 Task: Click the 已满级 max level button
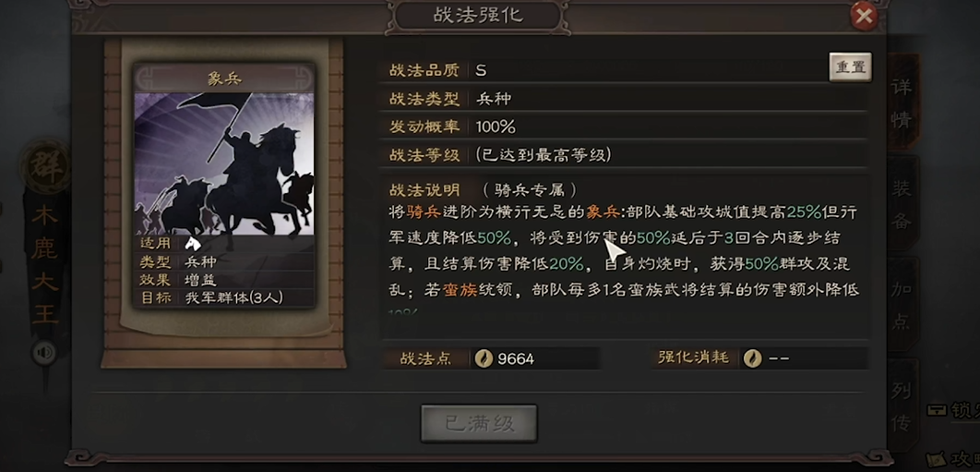pos(479,424)
